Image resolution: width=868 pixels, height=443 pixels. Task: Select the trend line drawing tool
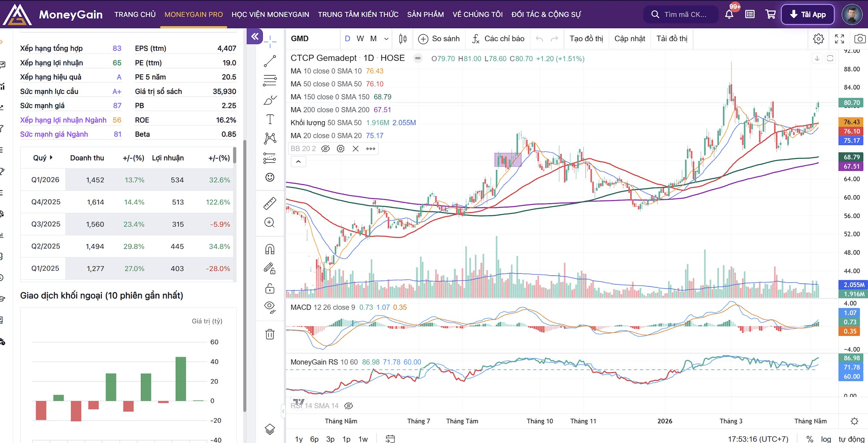pyautogui.click(x=270, y=61)
